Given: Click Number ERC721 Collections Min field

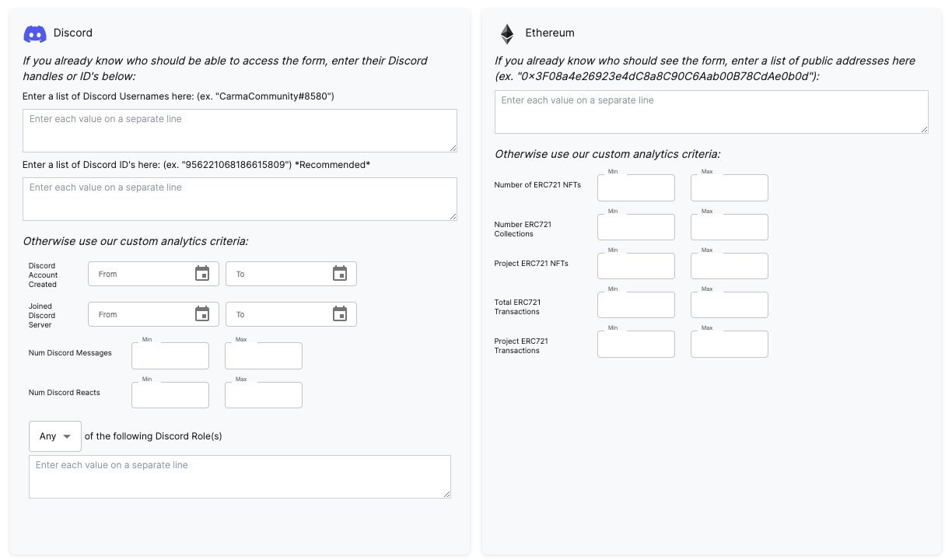Looking at the screenshot, I should pyautogui.click(x=636, y=227).
